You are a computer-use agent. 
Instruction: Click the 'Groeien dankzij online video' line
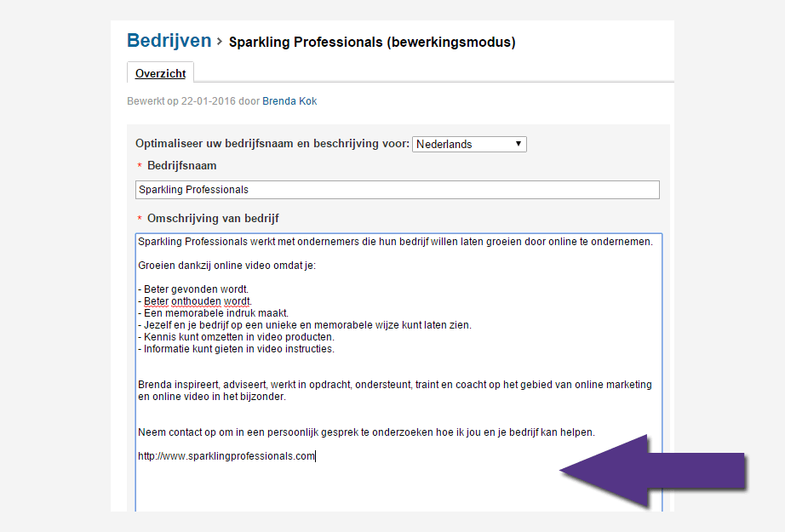click(226, 266)
